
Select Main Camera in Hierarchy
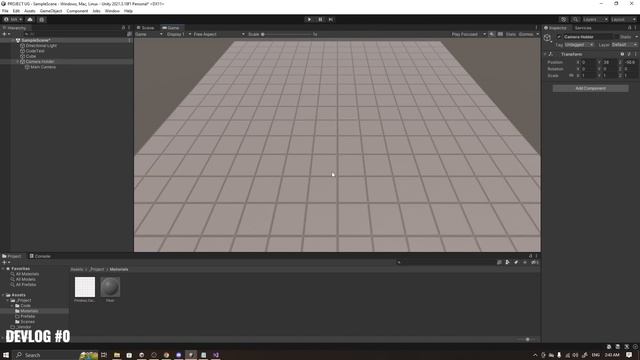point(67,67)
